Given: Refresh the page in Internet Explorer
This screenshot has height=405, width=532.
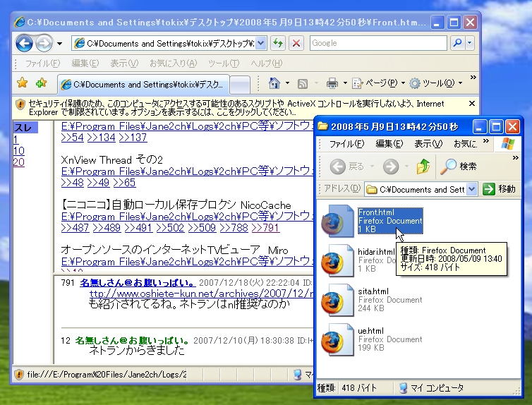Looking at the screenshot, I should click(278, 43).
